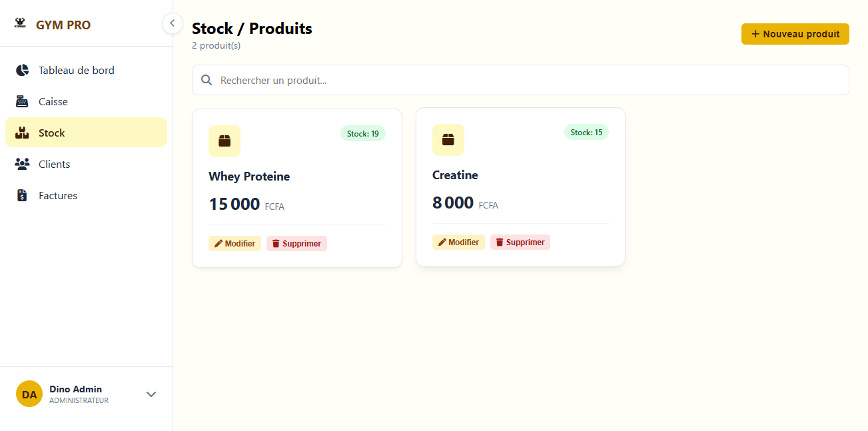Focus the Rechercher un produit search field
This screenshot has height=431, width=868.
[x=520, y=80]
